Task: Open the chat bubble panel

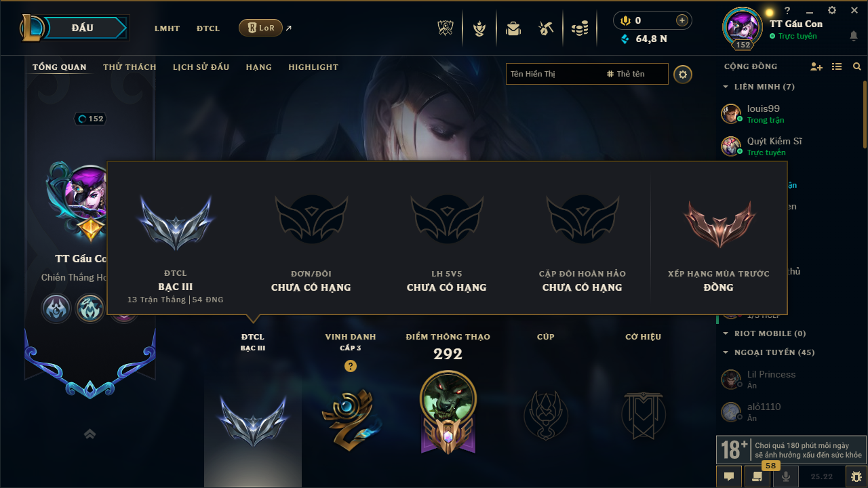Action: [729, 476]
